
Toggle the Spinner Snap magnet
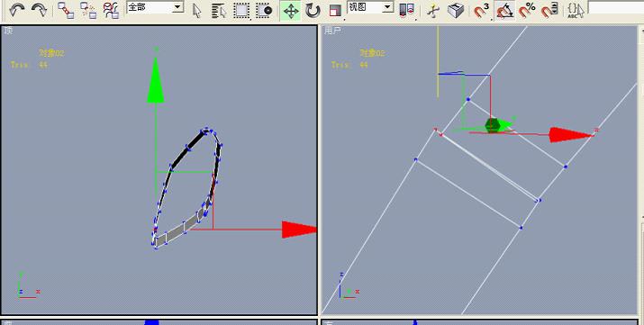pos(549,11)
